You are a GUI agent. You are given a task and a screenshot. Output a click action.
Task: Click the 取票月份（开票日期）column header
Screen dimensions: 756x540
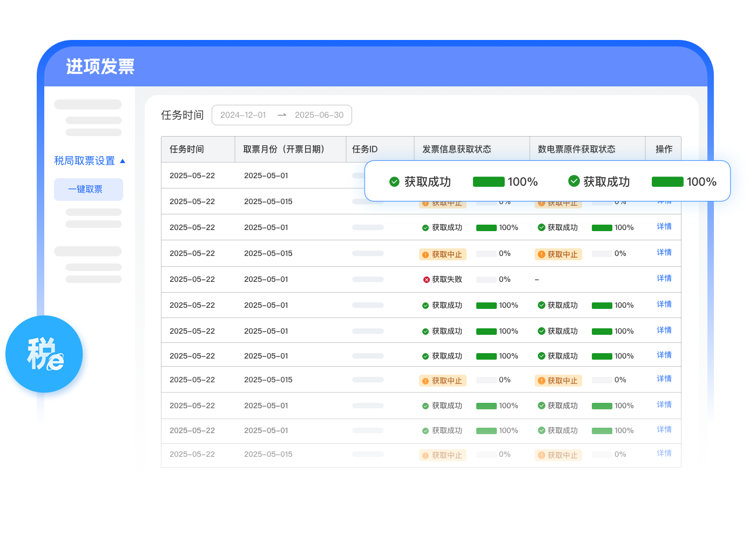[x=284, y=150]
